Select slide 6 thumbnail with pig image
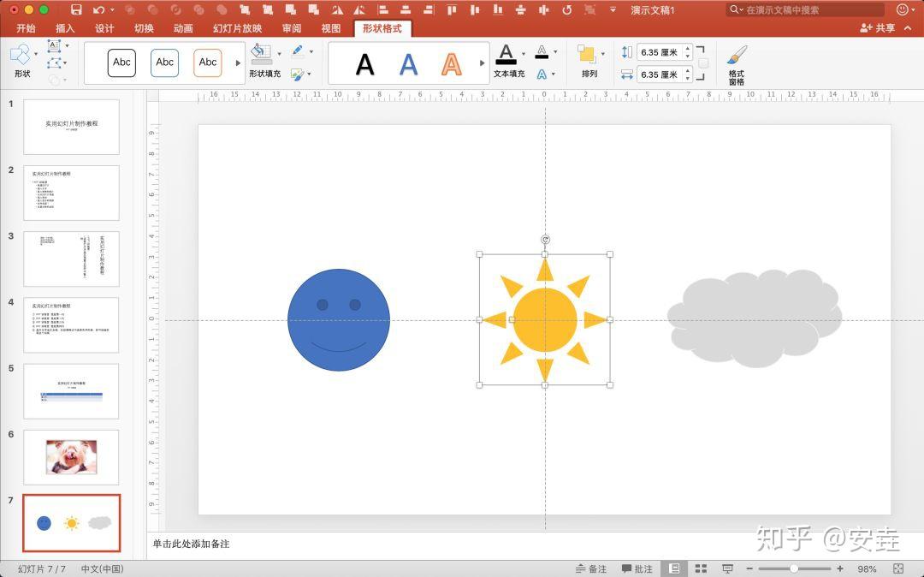The width and height of the screenshot is (924, 577). (71, 457)
